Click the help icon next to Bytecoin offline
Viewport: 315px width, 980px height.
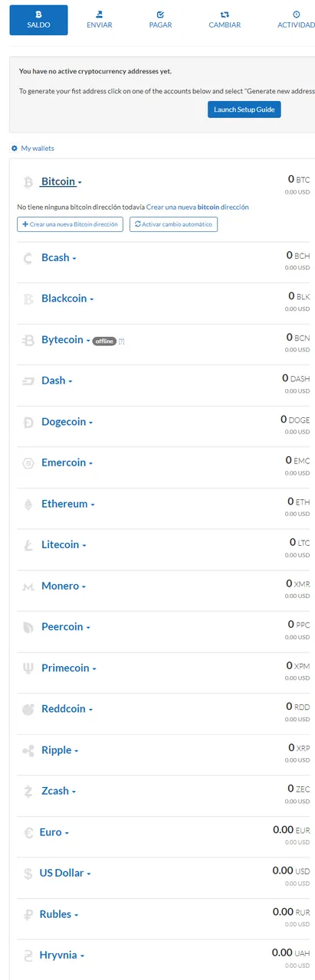click(121, 341)
